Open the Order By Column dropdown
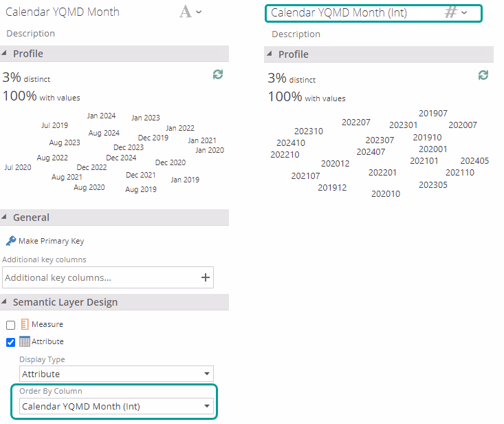504x424 pixels. click(115, 406)
